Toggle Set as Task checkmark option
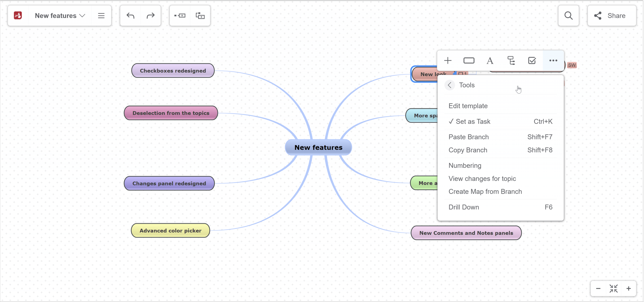644x302 pixels. click(473, 121)
